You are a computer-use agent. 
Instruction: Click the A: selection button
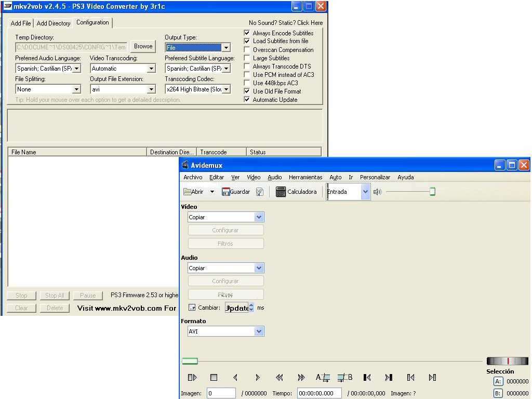click(498, 381)
